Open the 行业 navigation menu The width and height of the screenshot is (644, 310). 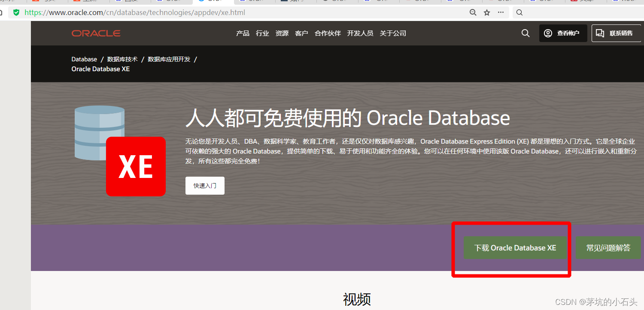pyautogui.click(x=262, y=33)
